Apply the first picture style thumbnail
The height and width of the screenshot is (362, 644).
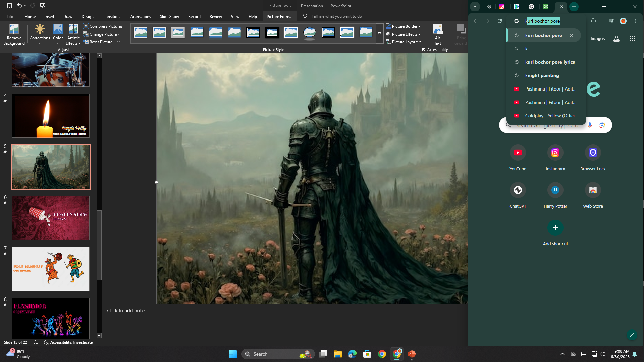(141, 33)
